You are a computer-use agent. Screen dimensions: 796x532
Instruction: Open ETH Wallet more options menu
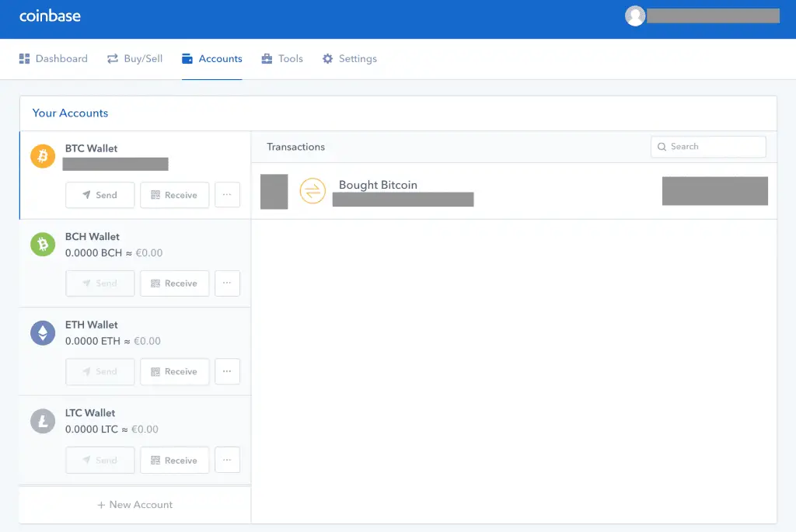pyautogui.click(x=227, y=371)
